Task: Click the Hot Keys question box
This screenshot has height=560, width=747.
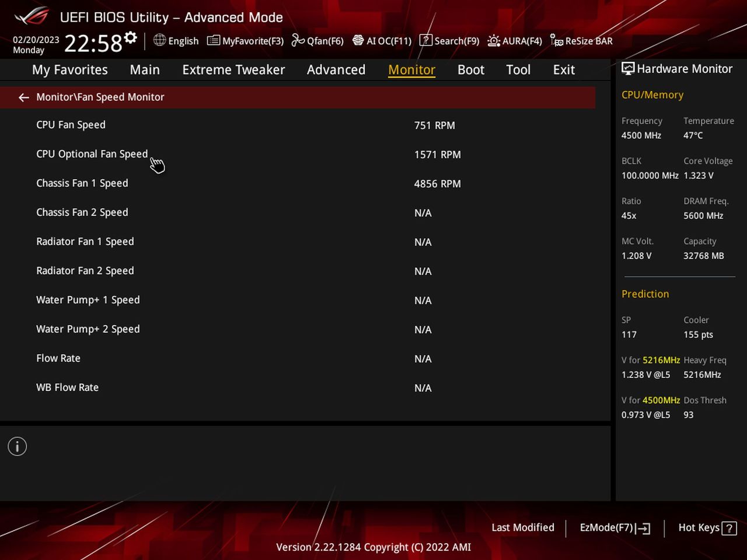Action: click(x=729, y=528)
